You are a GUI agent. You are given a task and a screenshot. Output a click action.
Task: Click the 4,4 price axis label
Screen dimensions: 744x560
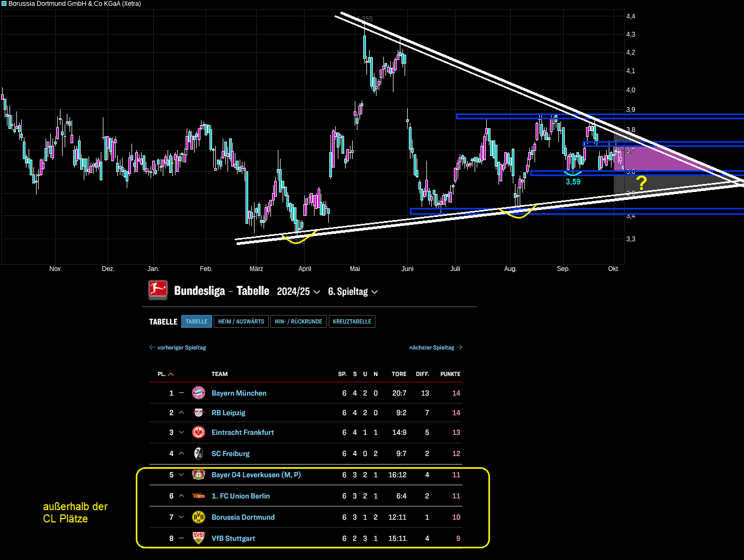pos(631,16)
